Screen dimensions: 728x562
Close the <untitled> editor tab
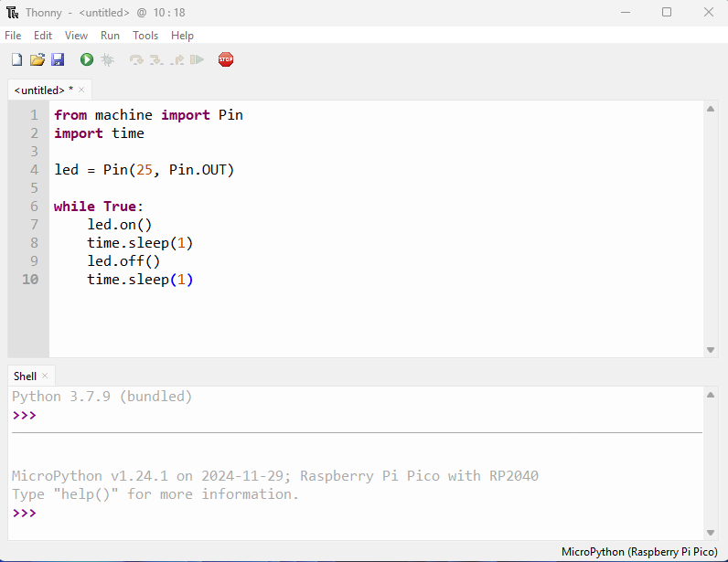point(81,90)
